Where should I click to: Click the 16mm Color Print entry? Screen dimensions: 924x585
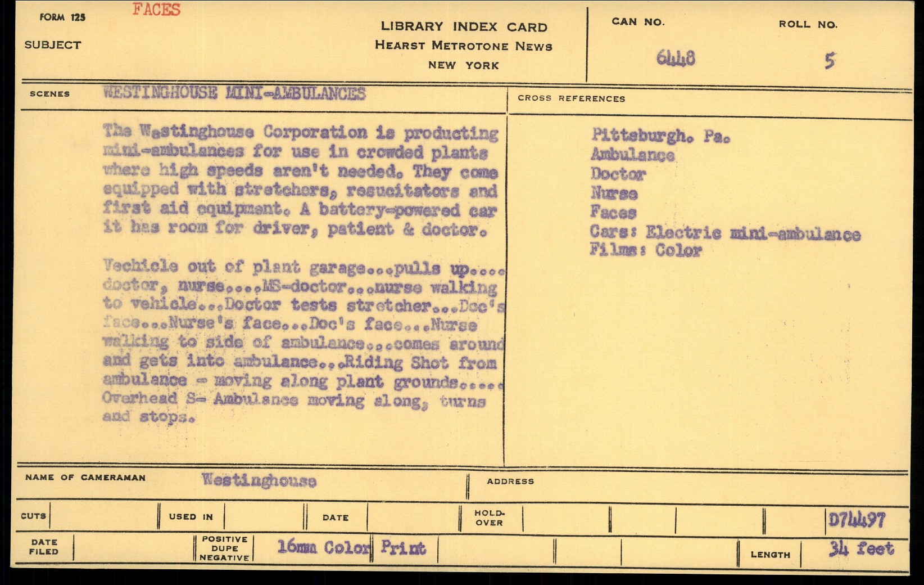click(351, 548)
